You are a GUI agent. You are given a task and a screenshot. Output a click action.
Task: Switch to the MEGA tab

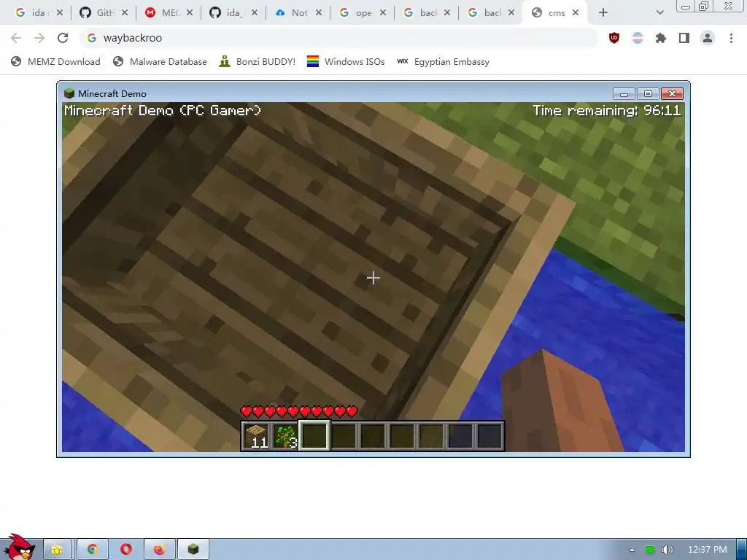169,13
